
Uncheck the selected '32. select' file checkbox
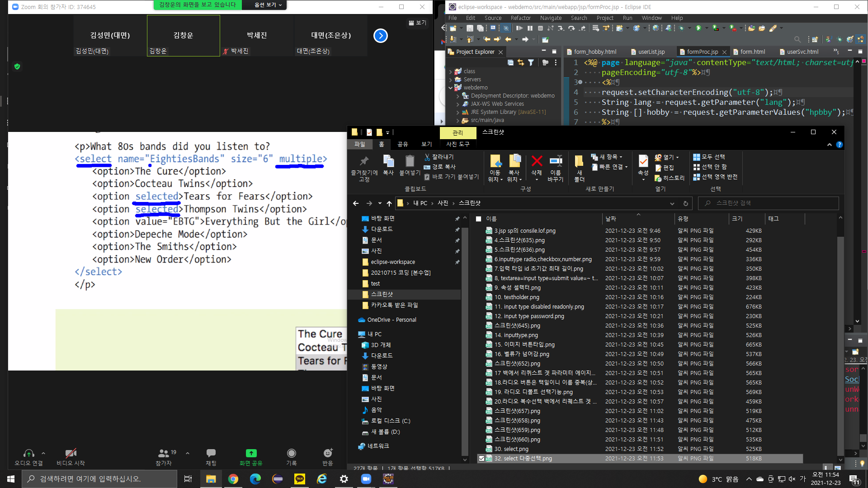point(481,458)
